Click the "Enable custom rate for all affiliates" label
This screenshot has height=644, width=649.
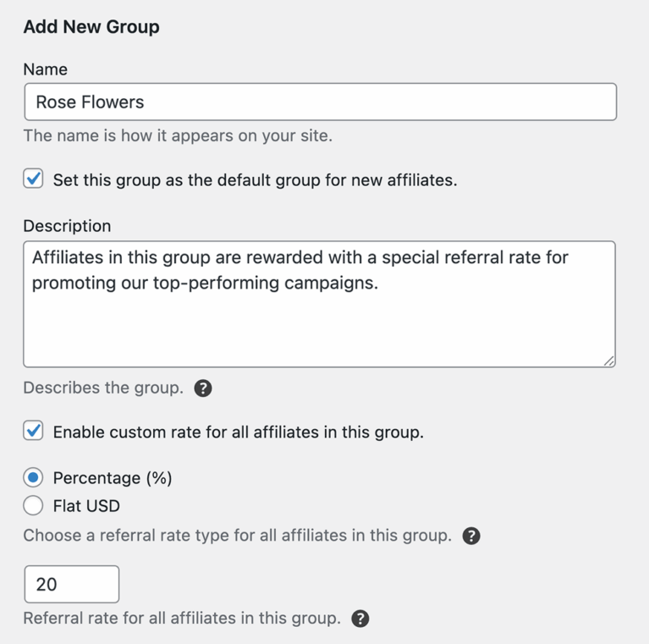tap(239, 432)
